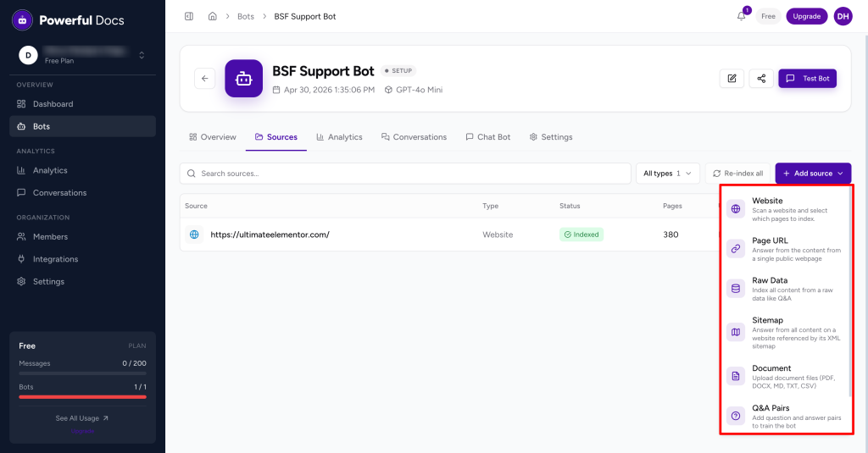Open Members in sidebar
Screen dimensions: 868x453
click(x=82, y=237)
